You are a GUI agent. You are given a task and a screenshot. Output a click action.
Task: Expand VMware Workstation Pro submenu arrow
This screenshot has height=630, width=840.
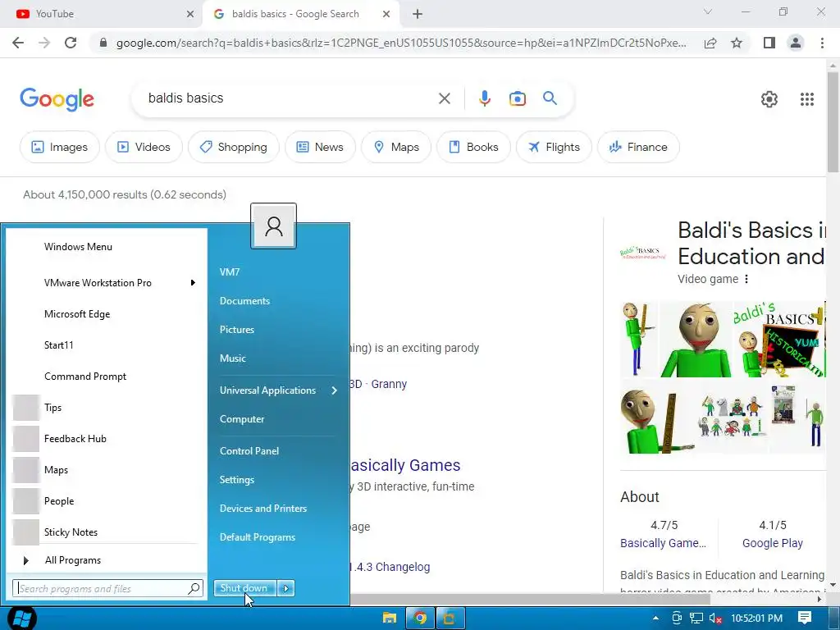[x=192, y=283]
